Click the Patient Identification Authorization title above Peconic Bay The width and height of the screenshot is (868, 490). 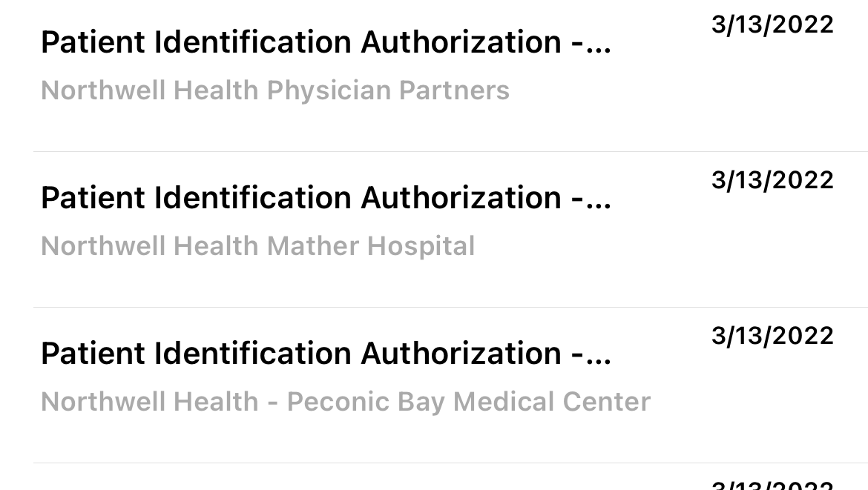tap(325, 354)
